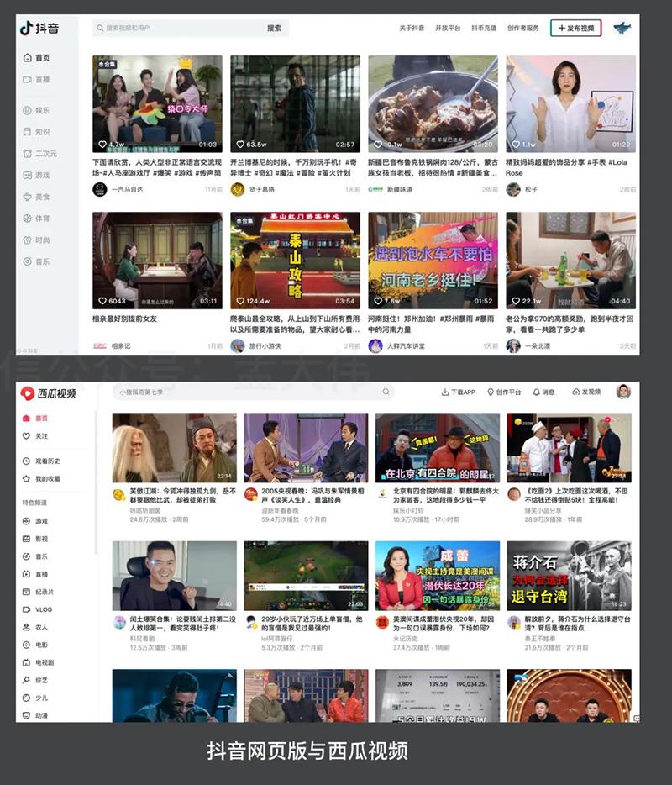Click the Xigua Video 下载APP icon
Image resolution: width=672 pixels, height=785 pixels.
459,392
